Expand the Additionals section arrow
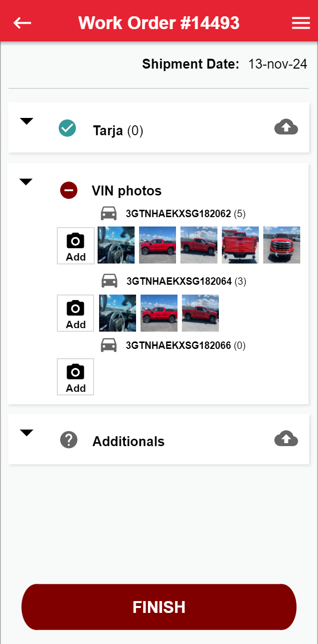318x644 pixels. pyautogui.click(x=27, y=433)
